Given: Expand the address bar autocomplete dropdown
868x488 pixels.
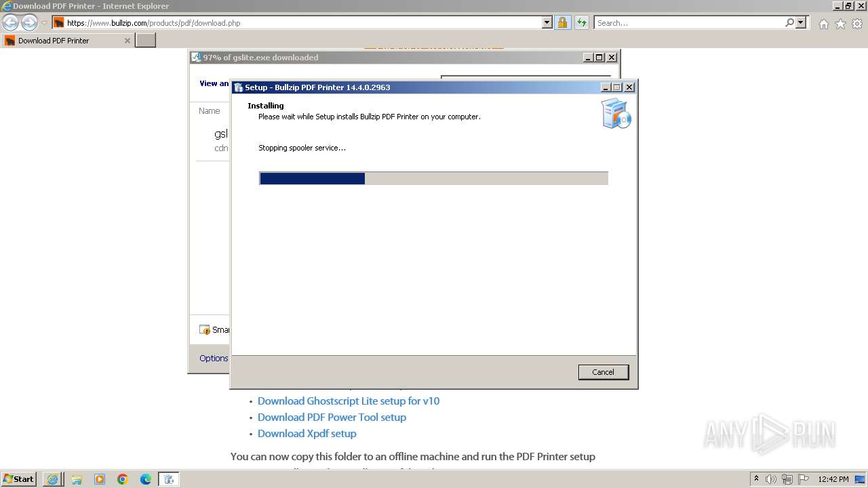Looking at the screenshot, I should (x=547, y=22).
